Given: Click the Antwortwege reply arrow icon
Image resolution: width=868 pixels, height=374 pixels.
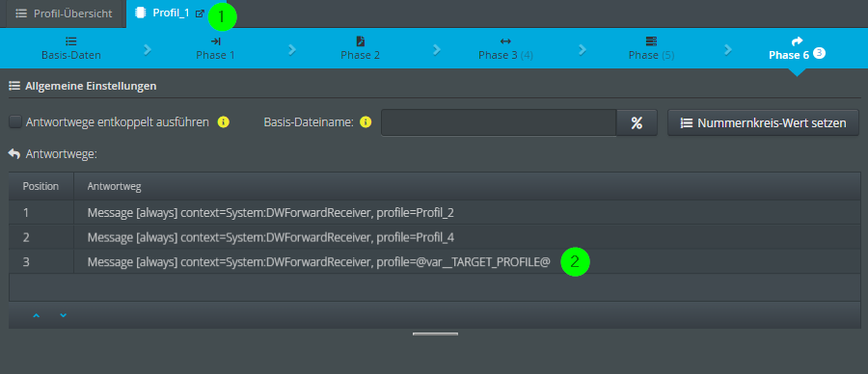Looking at the screenshot, I should tap(14, 154).
